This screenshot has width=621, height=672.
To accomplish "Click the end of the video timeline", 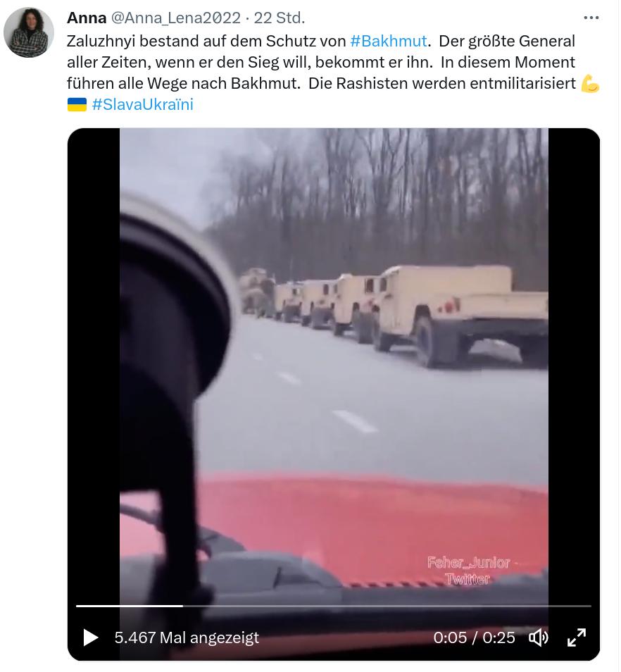I will (x=589, y=606).
